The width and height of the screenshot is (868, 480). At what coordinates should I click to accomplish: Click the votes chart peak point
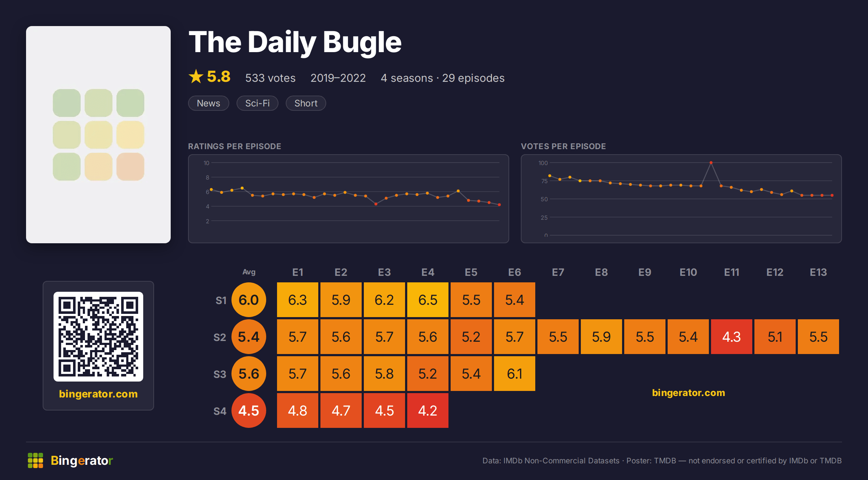(x=711, y=163)
